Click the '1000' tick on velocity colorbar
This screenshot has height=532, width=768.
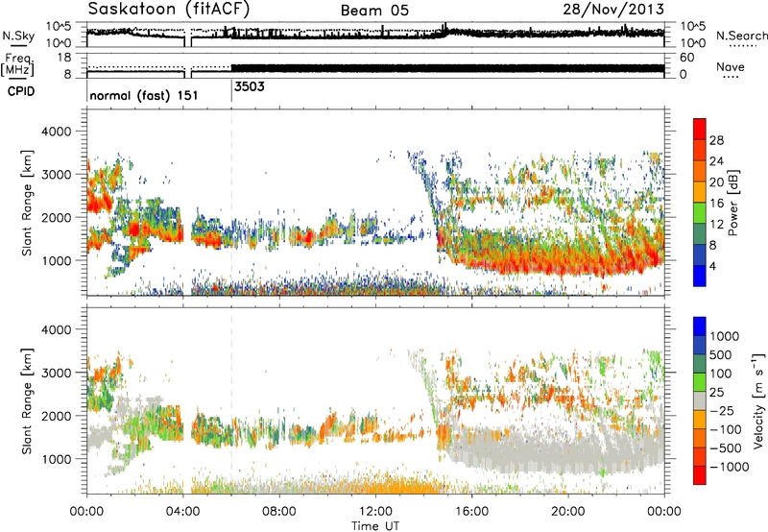click(725, 336)
